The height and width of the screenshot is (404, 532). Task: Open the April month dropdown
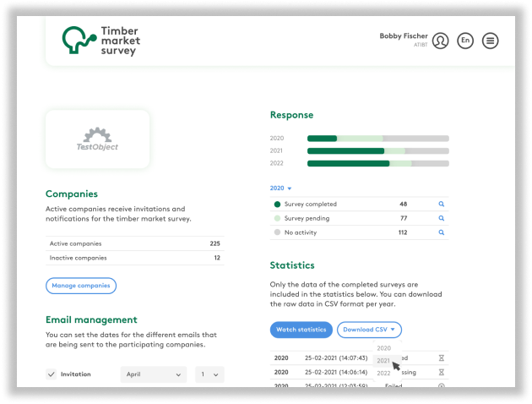(154, 374)
